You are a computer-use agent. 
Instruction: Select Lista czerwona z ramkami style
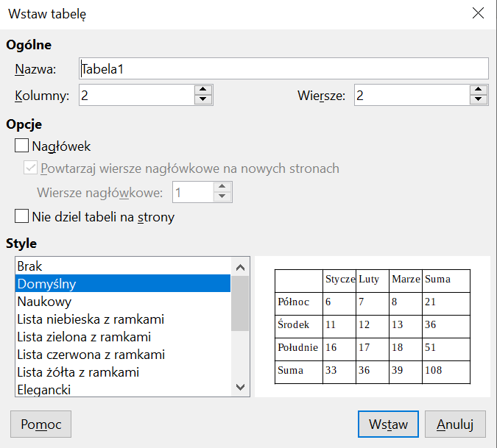tap(122, 355)
